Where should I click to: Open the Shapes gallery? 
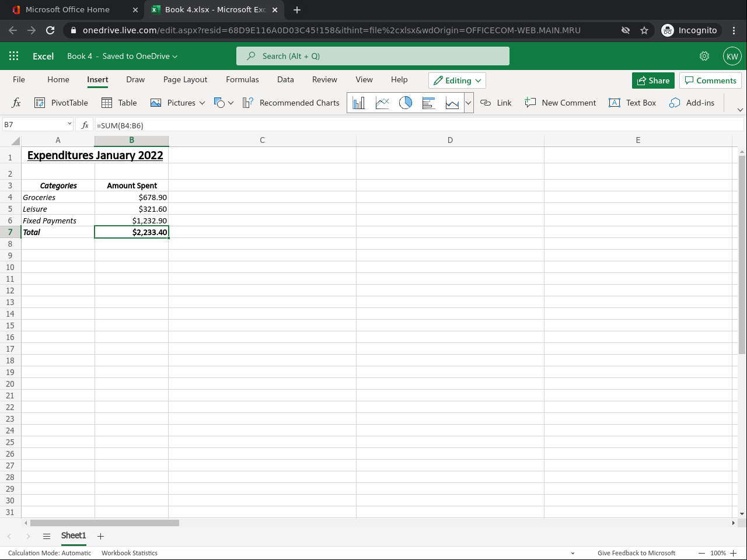(224, 103)
